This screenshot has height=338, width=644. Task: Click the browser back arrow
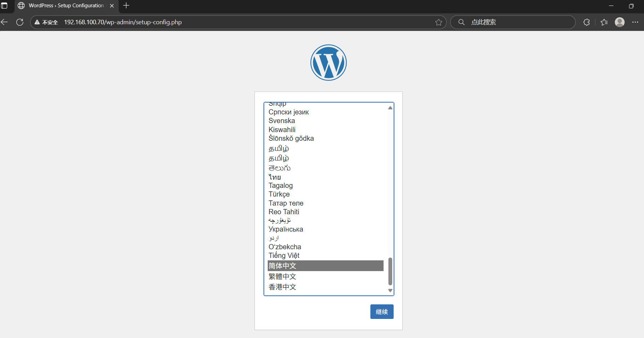point(4,22)
